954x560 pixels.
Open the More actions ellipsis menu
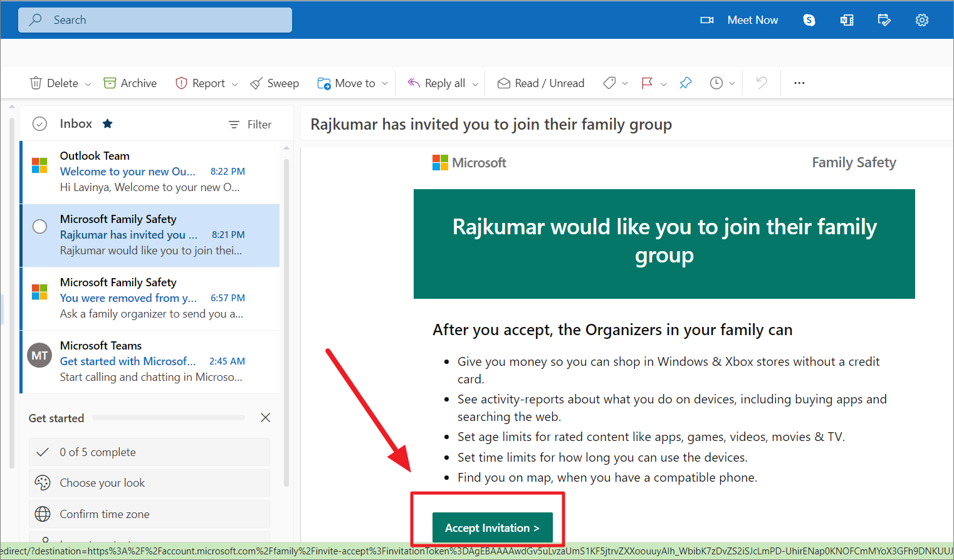[799, 83]
